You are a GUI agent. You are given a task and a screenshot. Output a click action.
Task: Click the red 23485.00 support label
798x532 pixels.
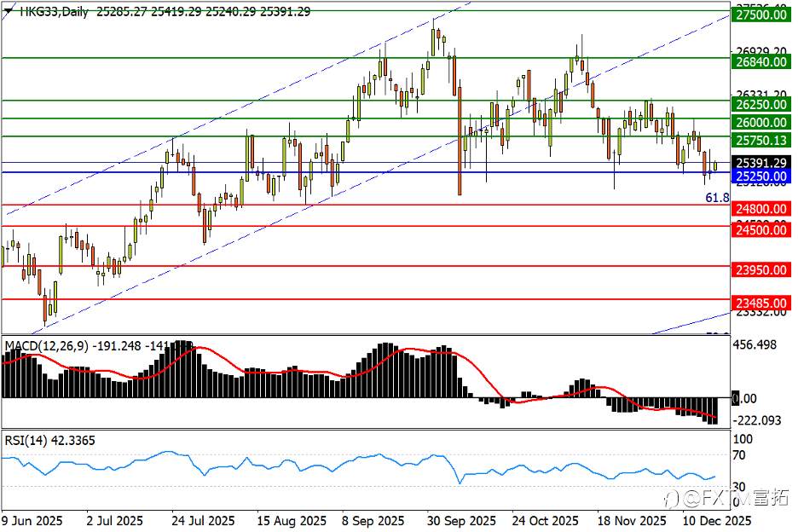pos(761,304)
